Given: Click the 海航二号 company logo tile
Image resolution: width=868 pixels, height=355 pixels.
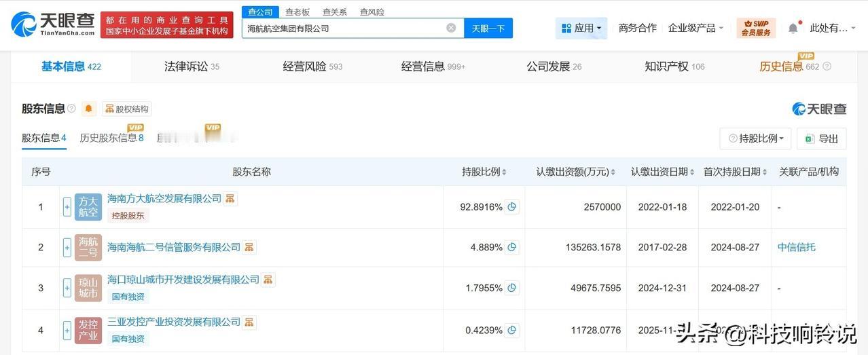Looking at the screenshot, I should coord(88,248).
